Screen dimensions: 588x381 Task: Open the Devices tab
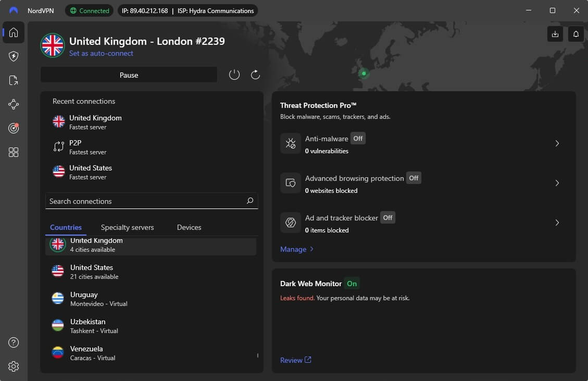[x=189, y=227]
